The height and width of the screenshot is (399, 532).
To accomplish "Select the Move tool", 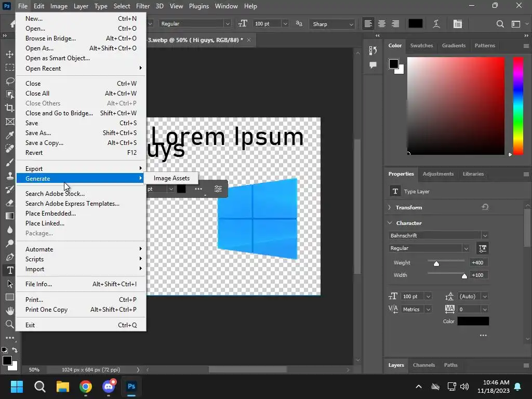I will coord(10,54).
